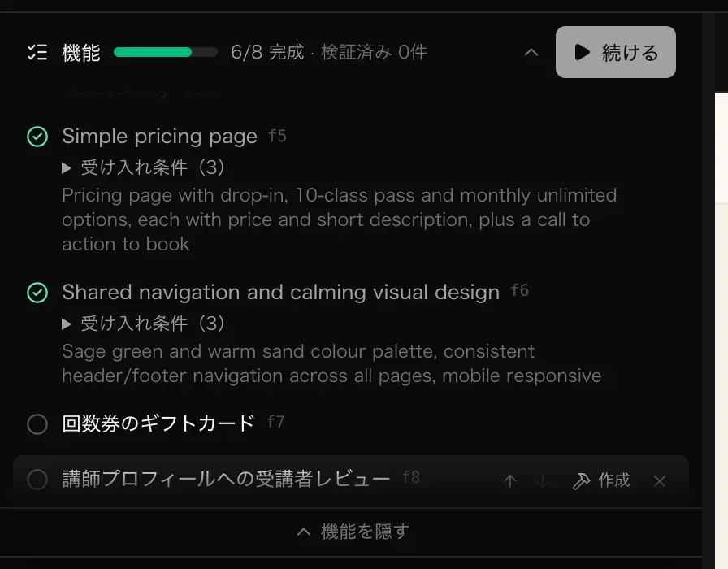Image resolution: width=728 pixels, height=569 pixels.
Task: Toggle the Simple pricing page completed check
Action: [x=37, y=137]
